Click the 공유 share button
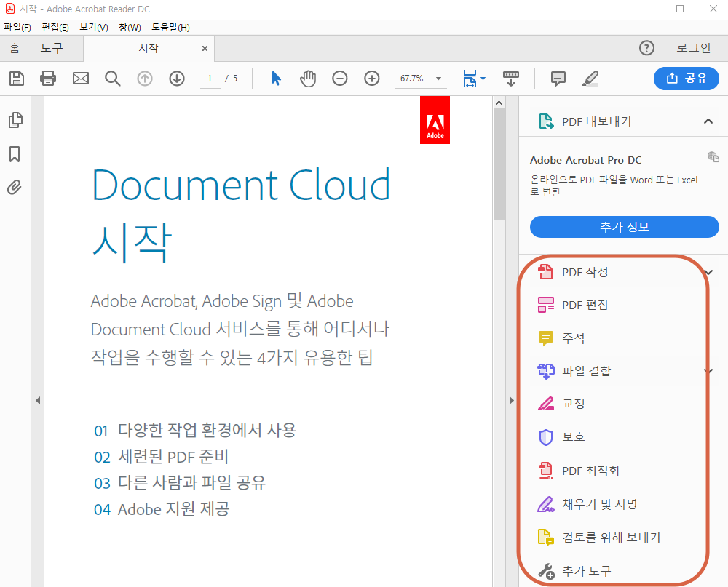Screen dimensions: 728x587 tap(687, 79)
